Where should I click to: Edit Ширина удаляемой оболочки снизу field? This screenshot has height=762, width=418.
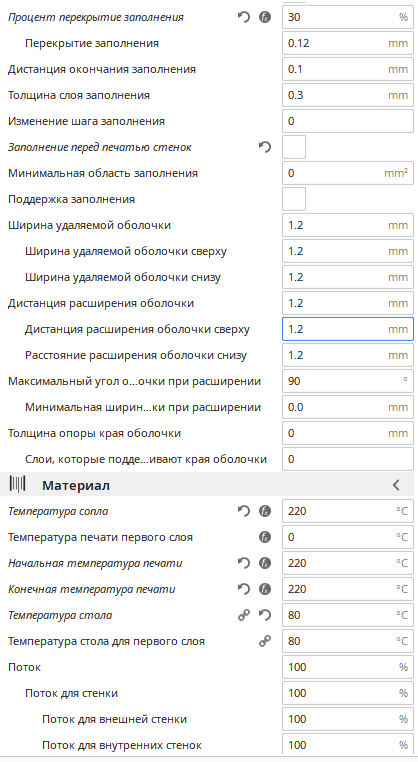348,277
